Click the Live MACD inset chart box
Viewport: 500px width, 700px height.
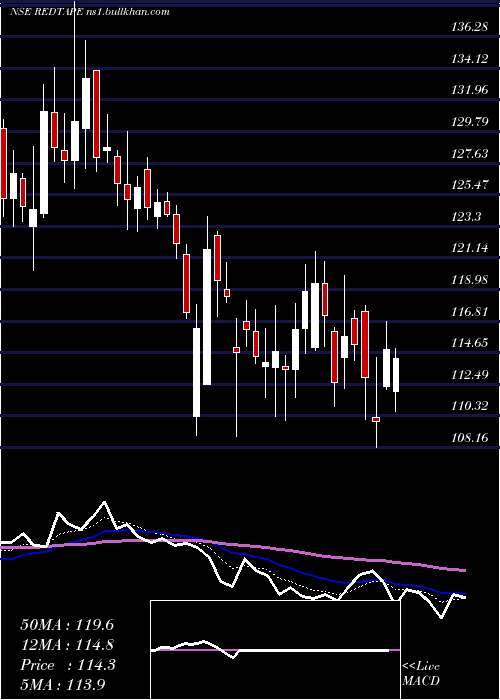(275, 650)
